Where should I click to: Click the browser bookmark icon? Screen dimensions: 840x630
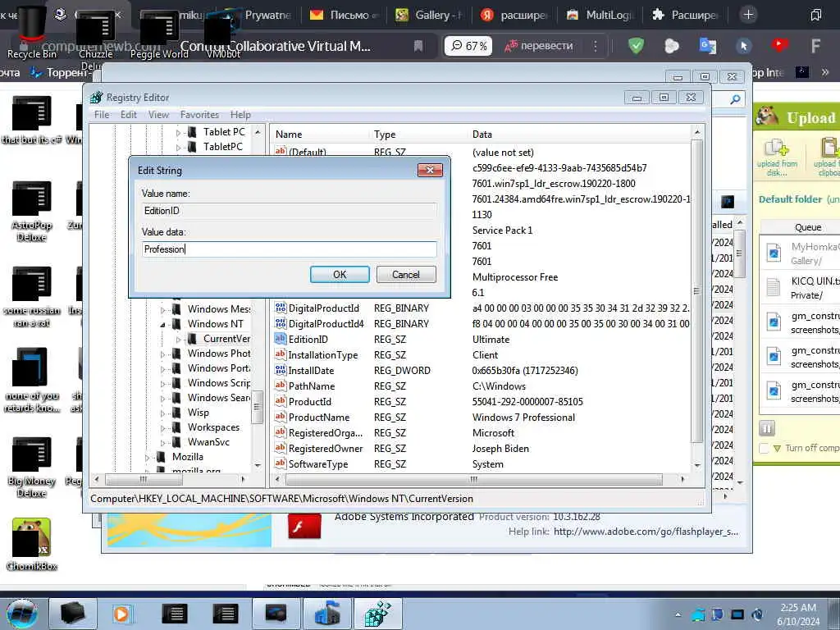(418, 46)
